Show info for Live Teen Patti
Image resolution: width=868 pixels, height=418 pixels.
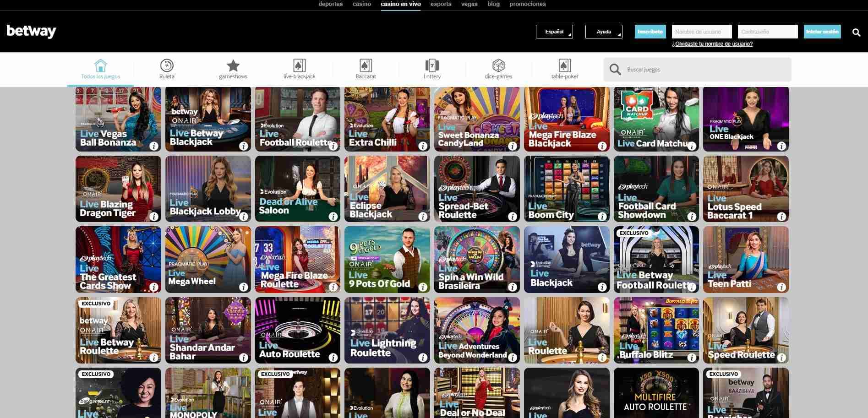782,288
